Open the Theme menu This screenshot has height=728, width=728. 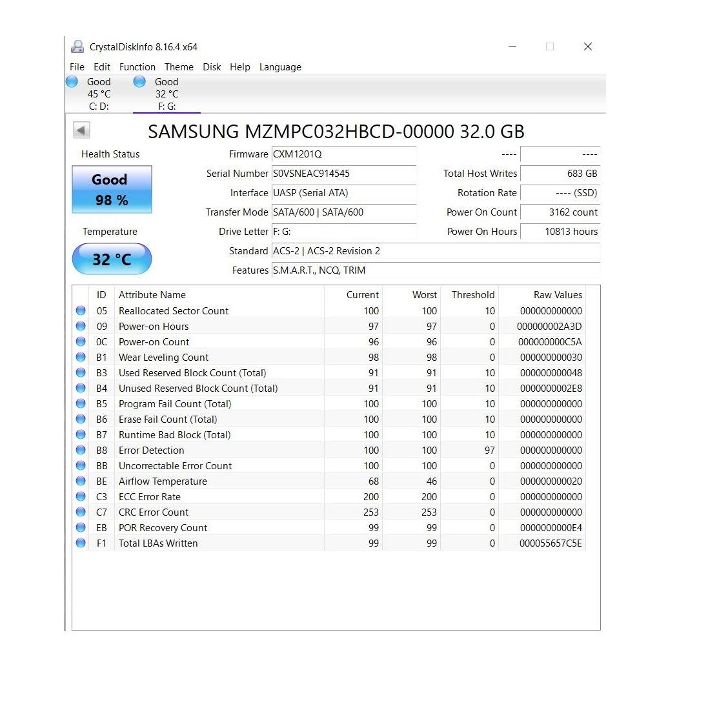[x=179, y=67]
